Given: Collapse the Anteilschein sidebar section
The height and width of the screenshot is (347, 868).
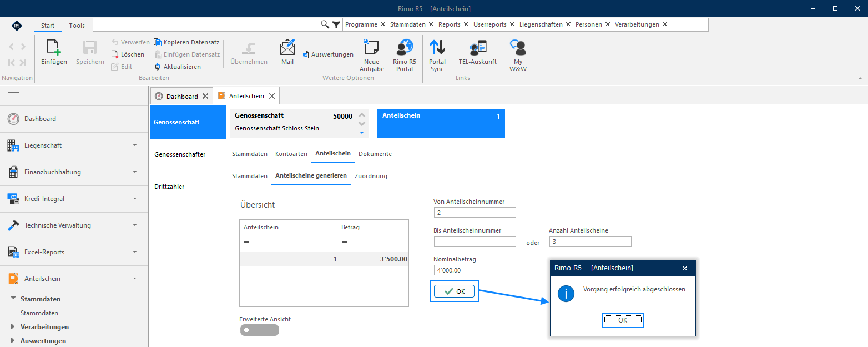Looking at the screenshot, I should pyautogui.click(x=74, y=279).
